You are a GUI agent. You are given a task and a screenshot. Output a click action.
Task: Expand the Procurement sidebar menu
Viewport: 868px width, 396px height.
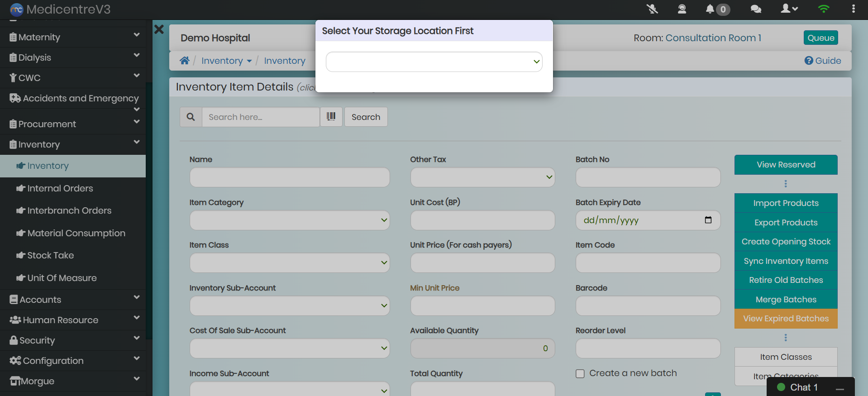coord(72,124)
